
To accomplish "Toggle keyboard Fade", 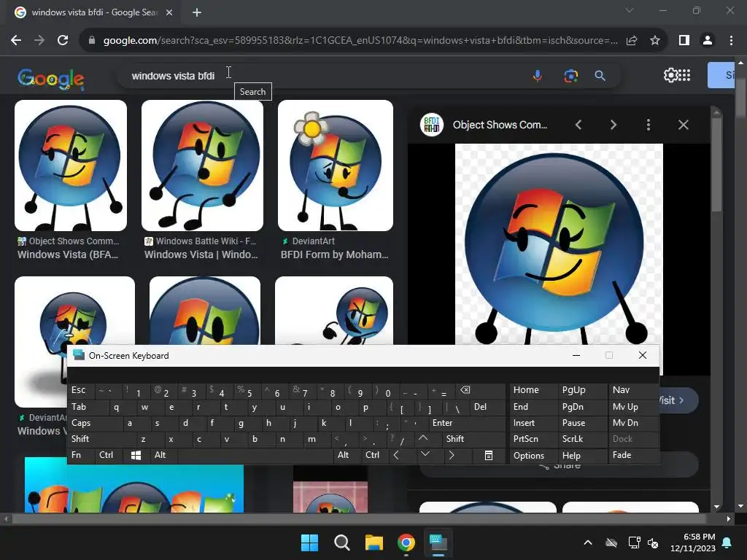I will point(633,455).
